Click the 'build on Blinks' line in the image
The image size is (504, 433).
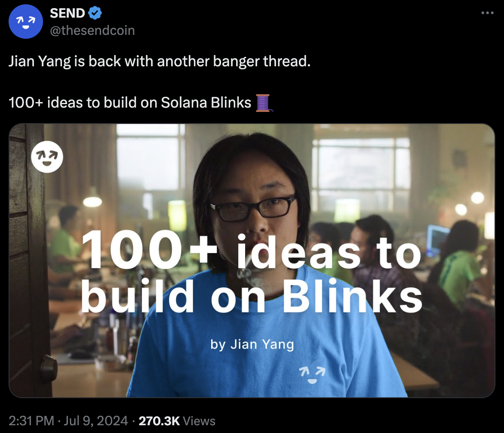click(x=252, y=296)
